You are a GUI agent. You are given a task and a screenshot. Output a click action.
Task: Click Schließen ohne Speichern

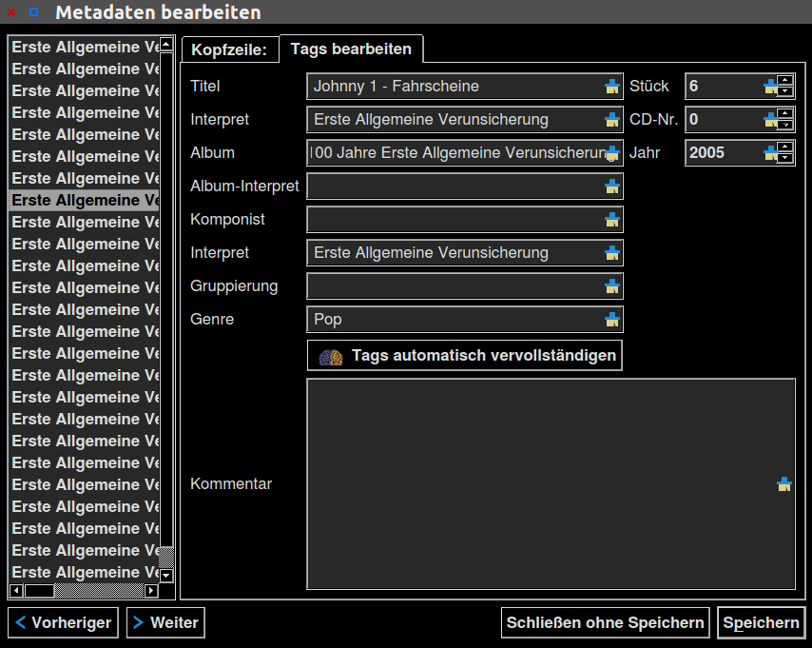click(605, 623)
